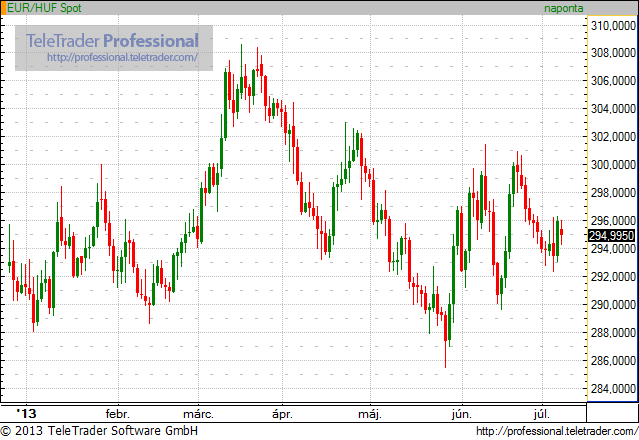Click the orange marker beside EUR/HUF title
Viewport: 639px width, 440px height.
click(x=4, y=8)
